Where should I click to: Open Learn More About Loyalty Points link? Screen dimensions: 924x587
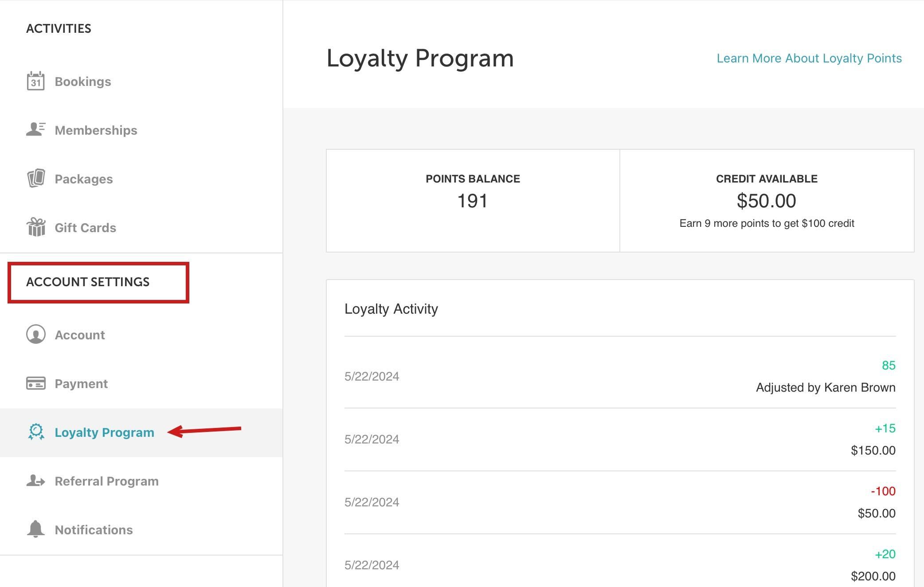pos(809,58)
